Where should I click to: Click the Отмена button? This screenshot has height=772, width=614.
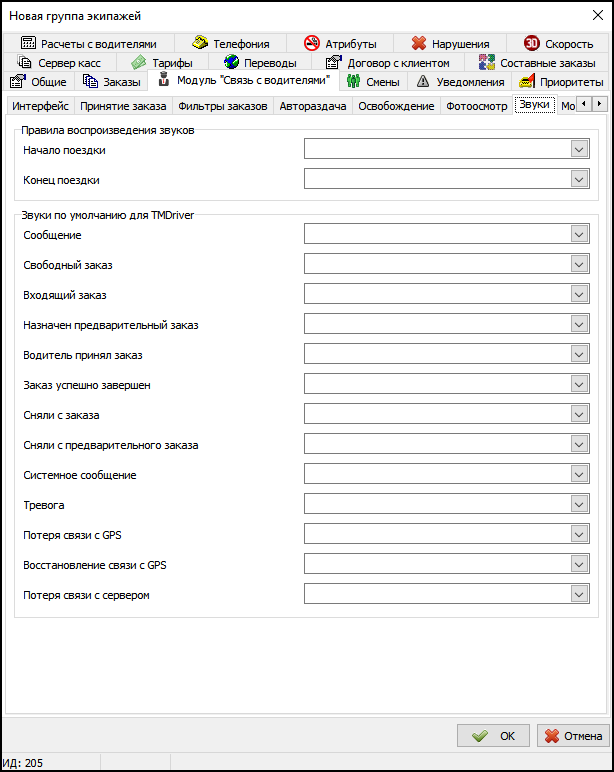coord(573,736)
